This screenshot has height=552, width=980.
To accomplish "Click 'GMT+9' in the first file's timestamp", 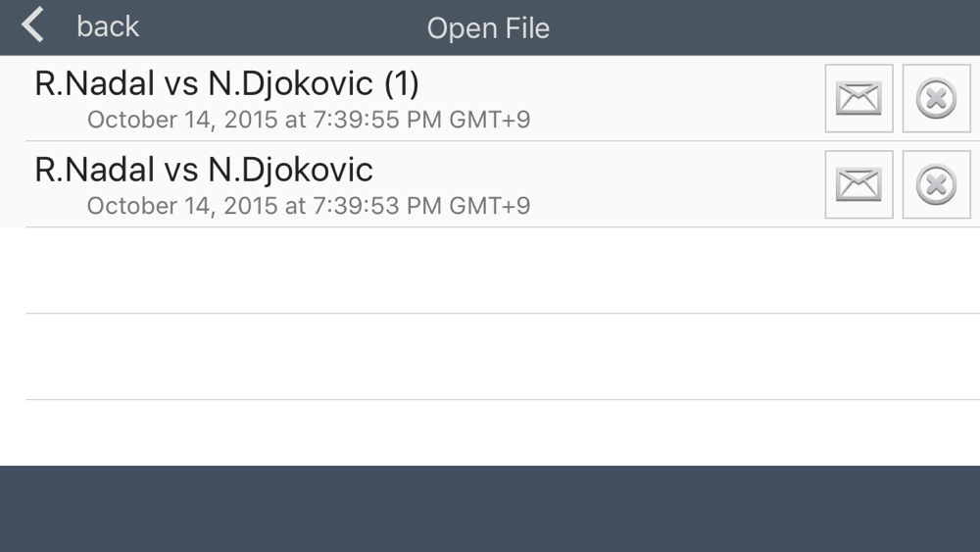I will coord(490,120).
